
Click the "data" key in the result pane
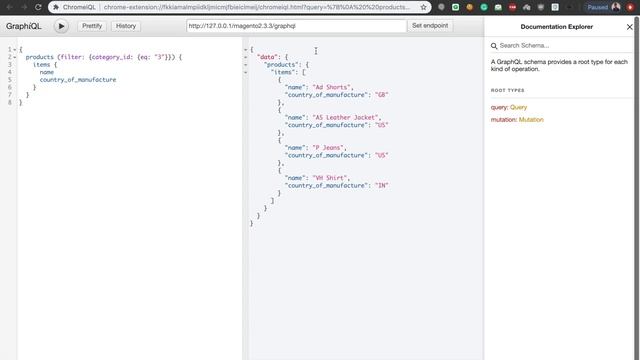point(267,57)
